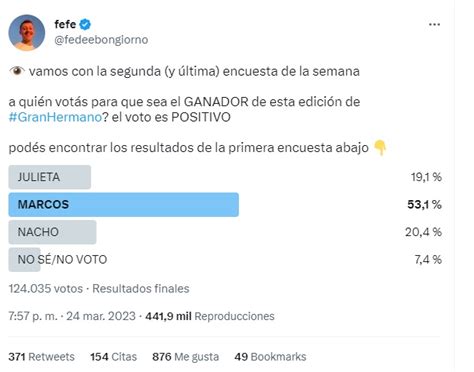Open the 441,9 mil Reproducciones view count
Screen dimensions: 474x372
click(210, 316)
